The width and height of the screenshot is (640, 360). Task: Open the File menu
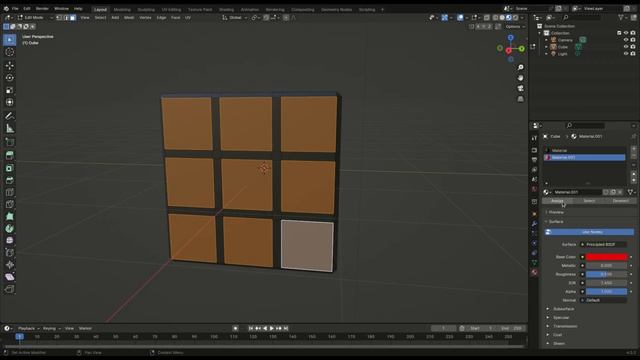pyautogui.click(x=15, y=8)
